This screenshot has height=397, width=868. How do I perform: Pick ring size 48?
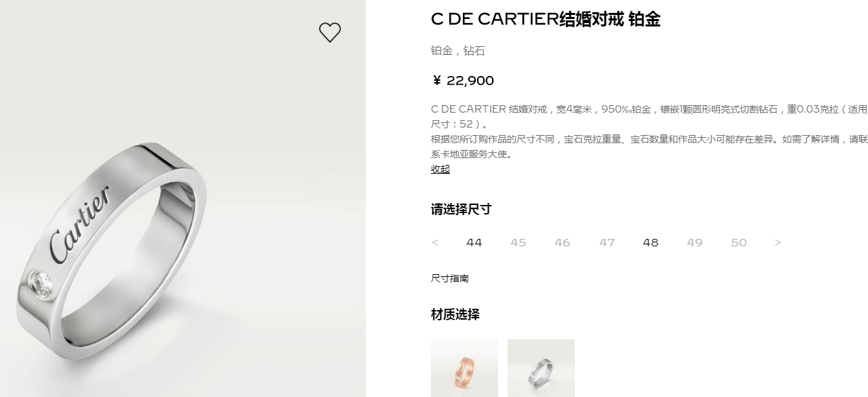click(x=651, y=243)
